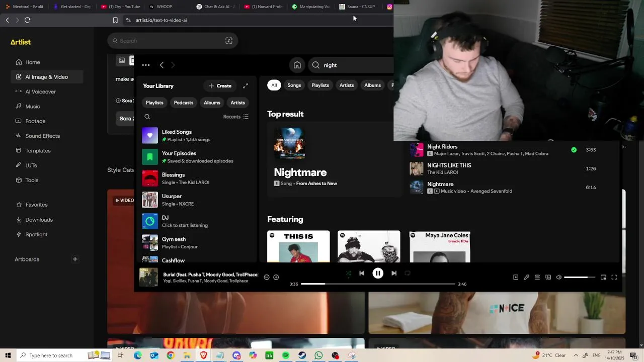Select the Podcasts library filter
This screenshot has height=362, width=644.
tap(184, 103)
